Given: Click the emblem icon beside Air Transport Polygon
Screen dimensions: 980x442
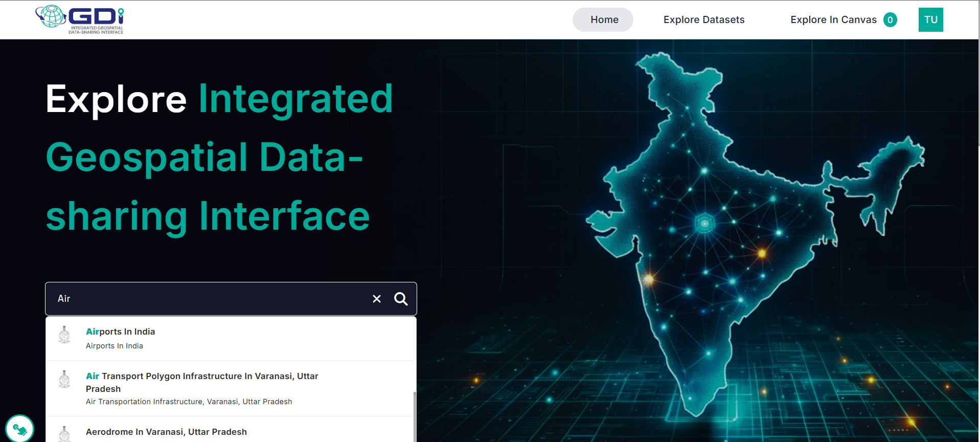Looking at the screenshot, I should [x=64, y=380].
